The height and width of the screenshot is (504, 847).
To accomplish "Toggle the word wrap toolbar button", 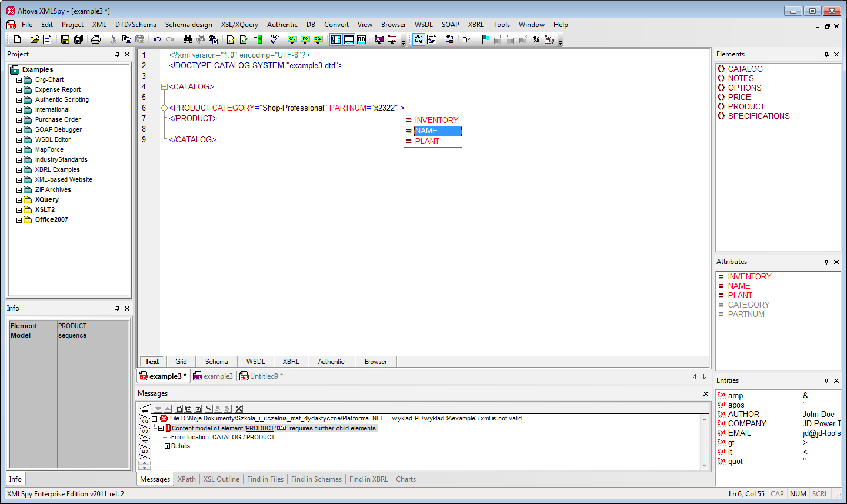I will pyautogui.click(x=419, y=39).
